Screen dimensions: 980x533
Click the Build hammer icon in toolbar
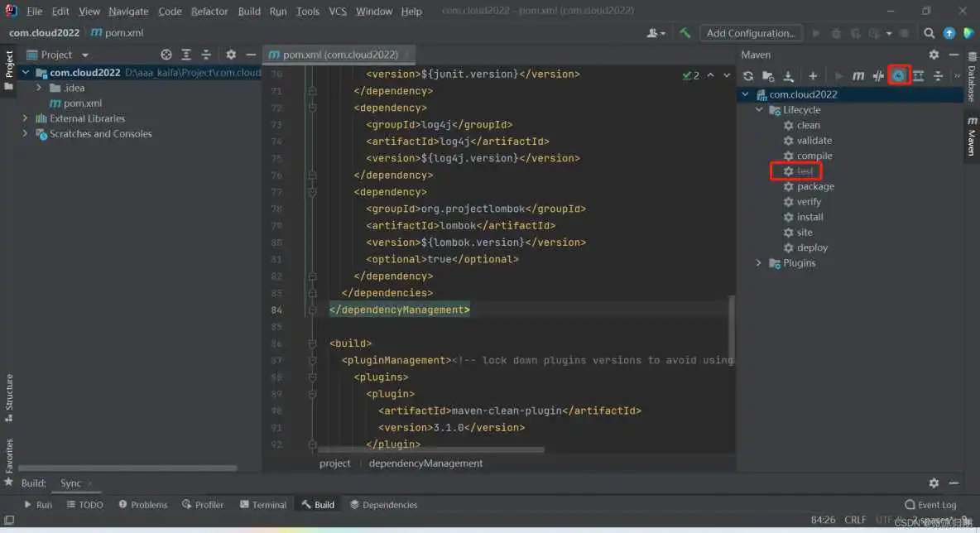685,33
